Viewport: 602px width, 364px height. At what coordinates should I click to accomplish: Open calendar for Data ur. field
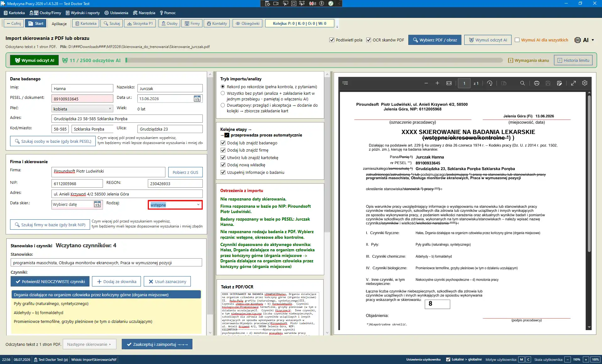click(x=197, y=99)
